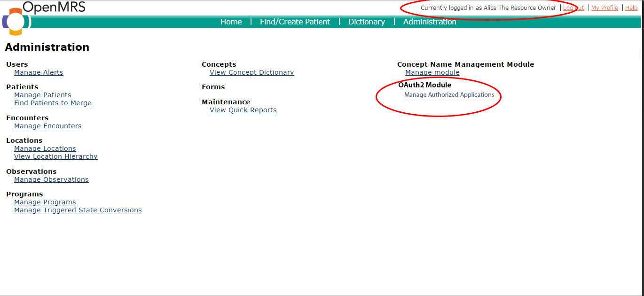Image resolution: width=644 pixels, height=296 pixels.
Task: Click the Concept Name Management Module heading
Action: 466,64
